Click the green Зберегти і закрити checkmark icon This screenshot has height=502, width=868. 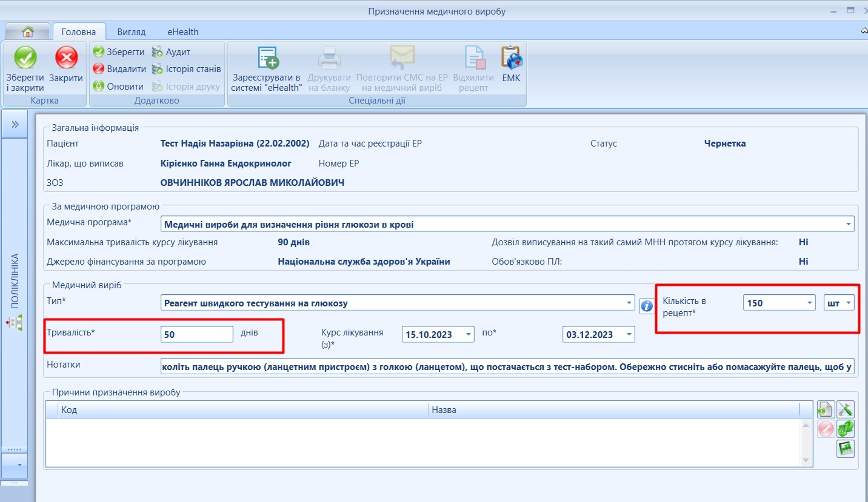[25, 58]
